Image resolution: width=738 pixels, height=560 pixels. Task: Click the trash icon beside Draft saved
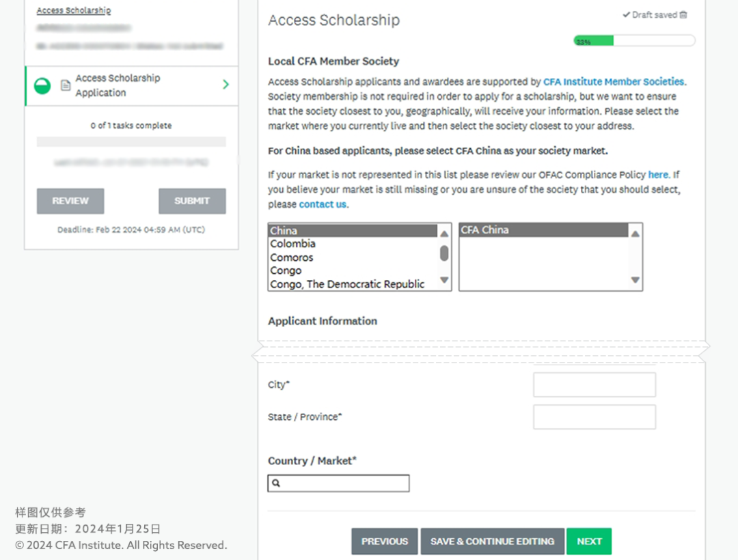click(x=683, y=15)
